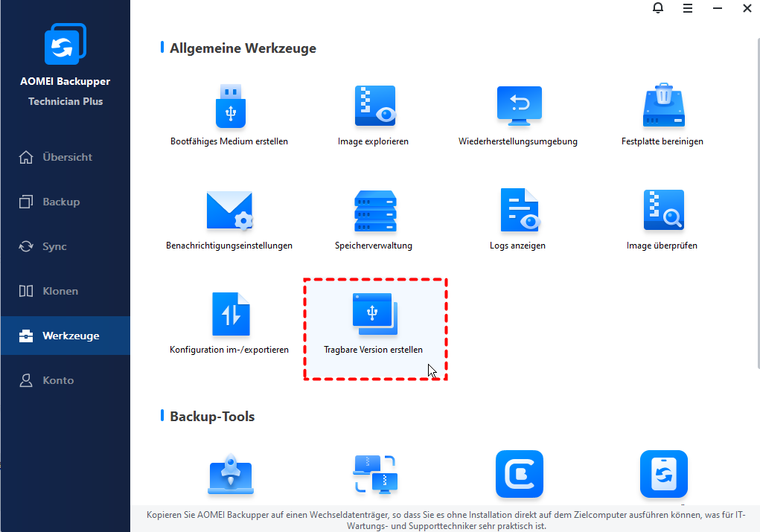Image resolution: width=760 pixels, height=532 pixels.
Task: Select Klonen in the sidebar
Action: [66, 291]
